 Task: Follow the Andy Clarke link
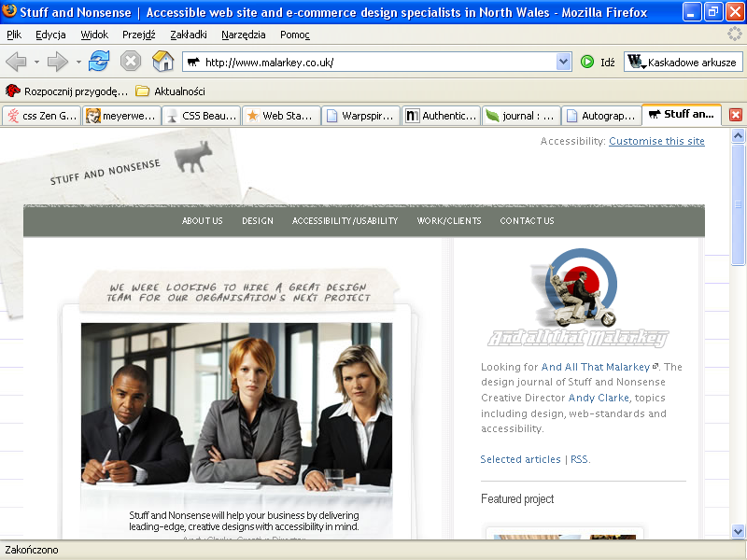point(599,398)
